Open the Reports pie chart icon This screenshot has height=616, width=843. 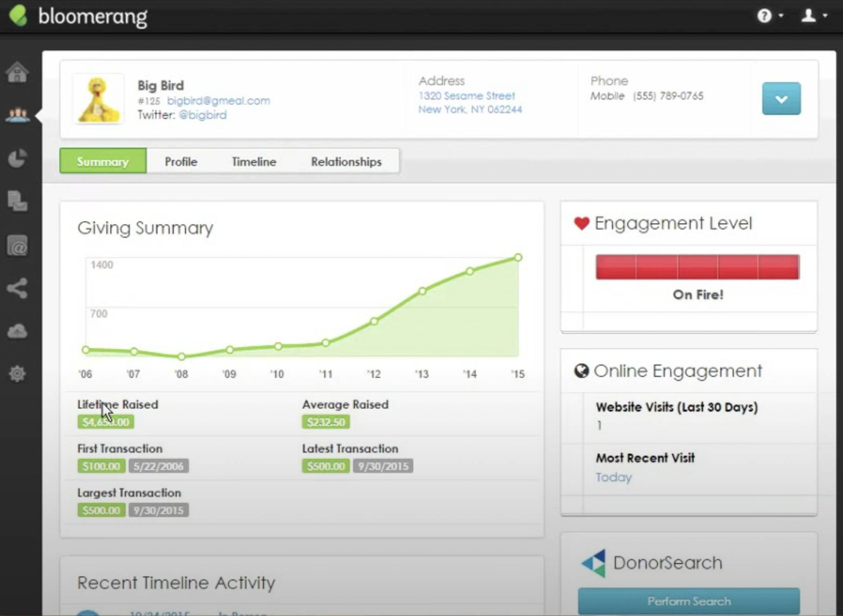17,158
